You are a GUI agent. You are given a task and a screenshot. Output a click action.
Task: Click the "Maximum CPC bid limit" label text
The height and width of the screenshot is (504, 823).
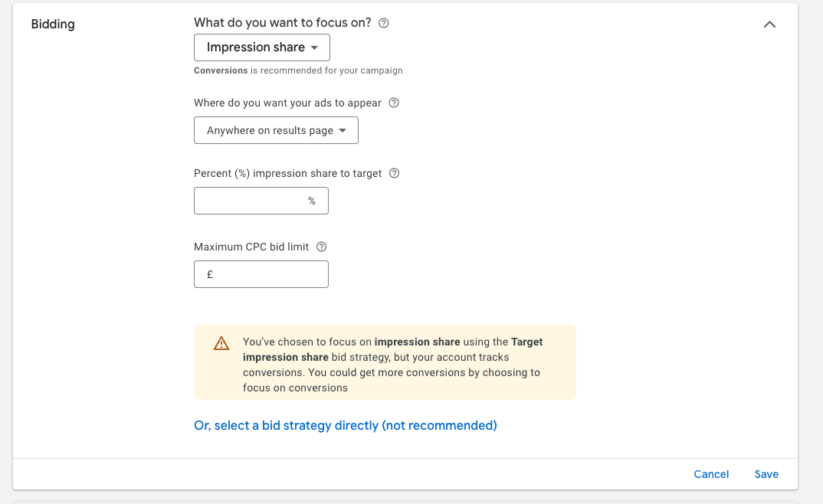(251, 247)
